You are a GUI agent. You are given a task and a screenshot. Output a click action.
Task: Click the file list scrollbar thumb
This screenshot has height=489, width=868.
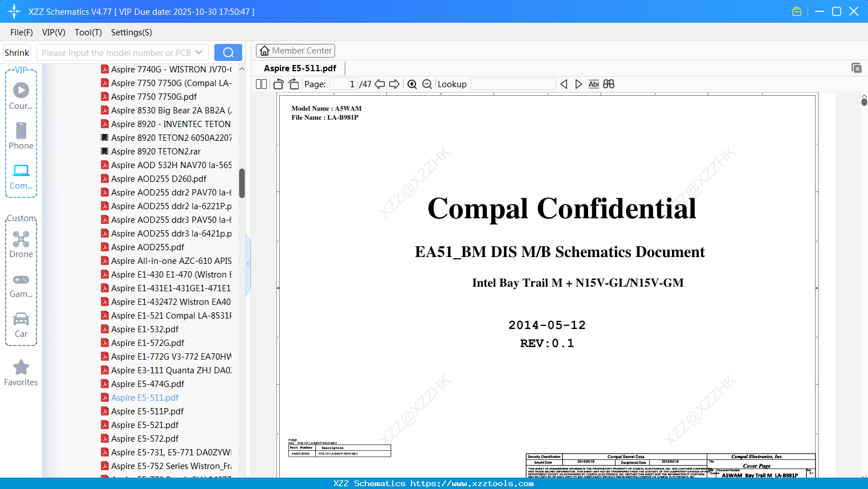(x=242, y=183)
